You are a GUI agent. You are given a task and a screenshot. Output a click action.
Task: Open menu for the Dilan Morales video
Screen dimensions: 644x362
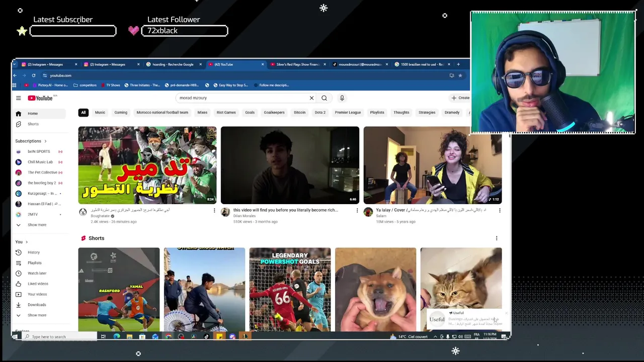tap(357, 210)
